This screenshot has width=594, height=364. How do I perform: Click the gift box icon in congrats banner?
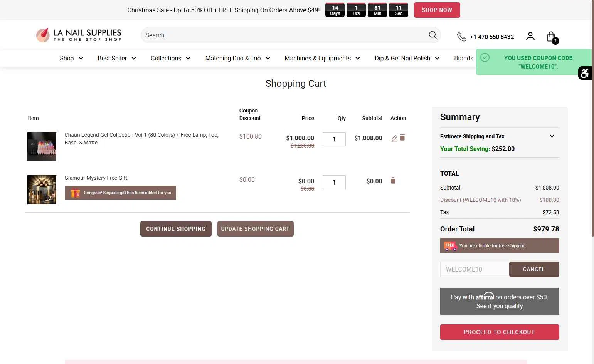click(75, 193)
